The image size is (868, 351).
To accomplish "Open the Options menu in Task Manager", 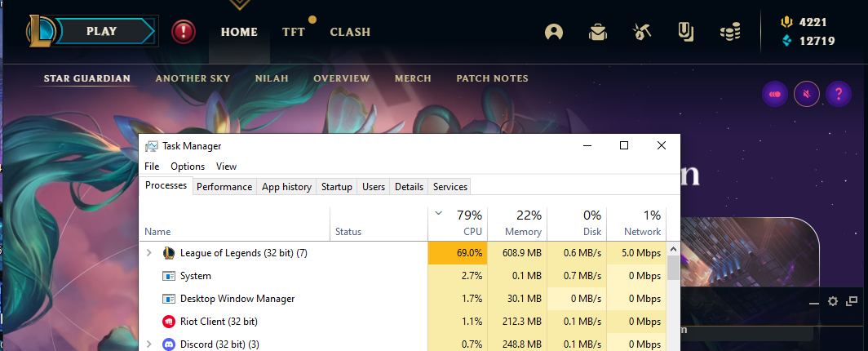I will coord(188,166).
